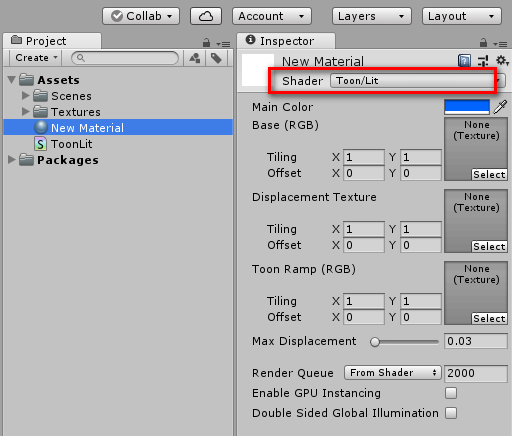The image size is (512, 436).
Task: Click Base (RGB) Offset X field
Action: coord(364,173)
